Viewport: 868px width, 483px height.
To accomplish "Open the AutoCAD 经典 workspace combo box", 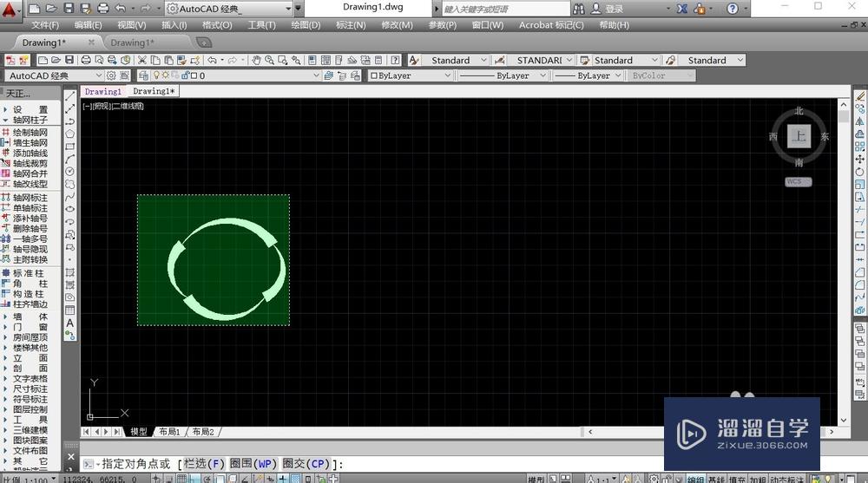I will [x=54, y=75].
